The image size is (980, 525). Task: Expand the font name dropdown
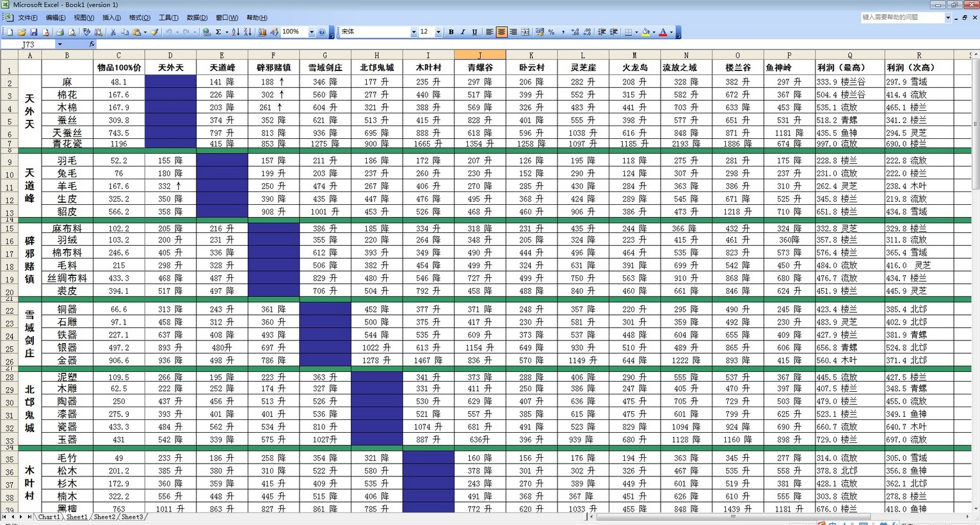click(x=414, y=32)
